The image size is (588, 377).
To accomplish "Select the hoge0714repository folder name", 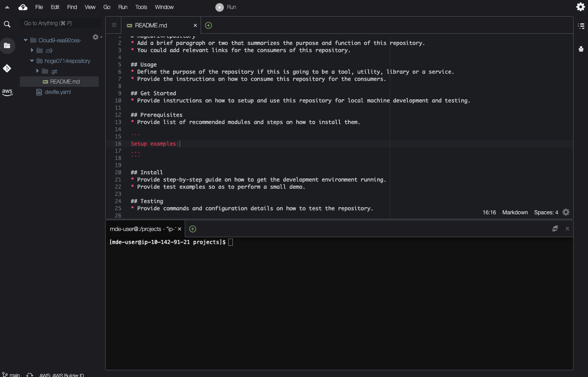I will pos(67,61).
